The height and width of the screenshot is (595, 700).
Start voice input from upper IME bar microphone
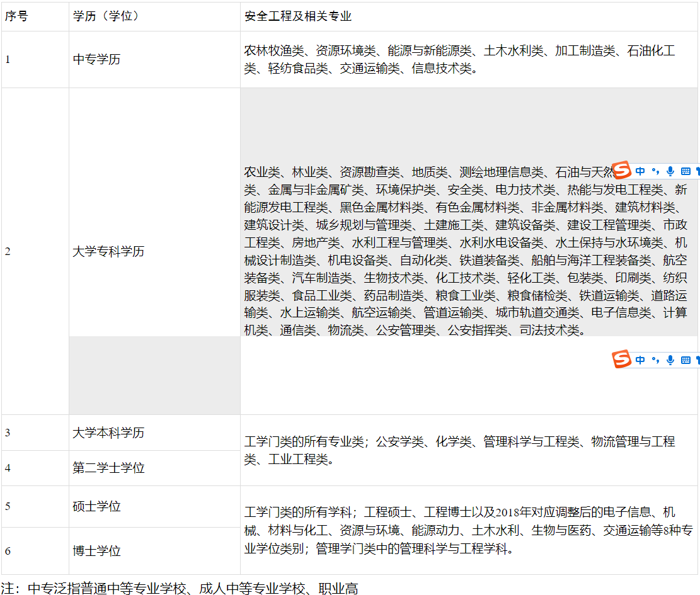[x=670, y=171]
